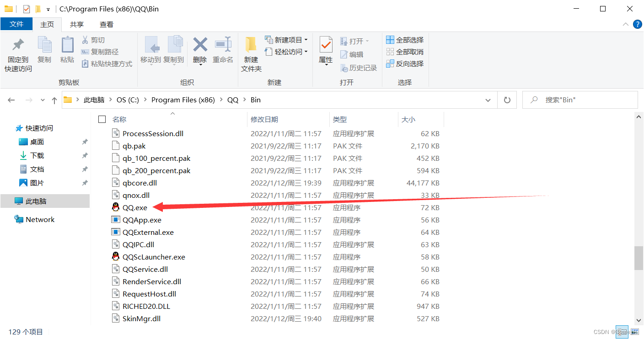Switch to the Share tab
644x339 pixels.
(77, 25)
